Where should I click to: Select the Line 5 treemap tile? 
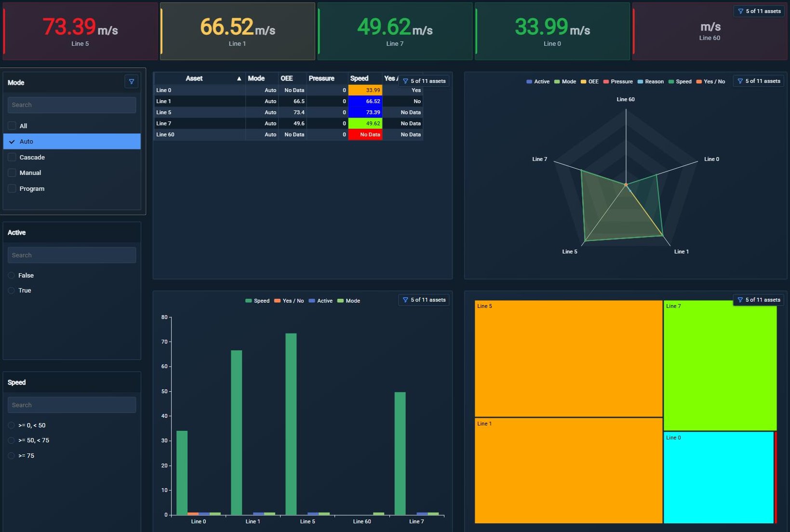pos(568,359)
